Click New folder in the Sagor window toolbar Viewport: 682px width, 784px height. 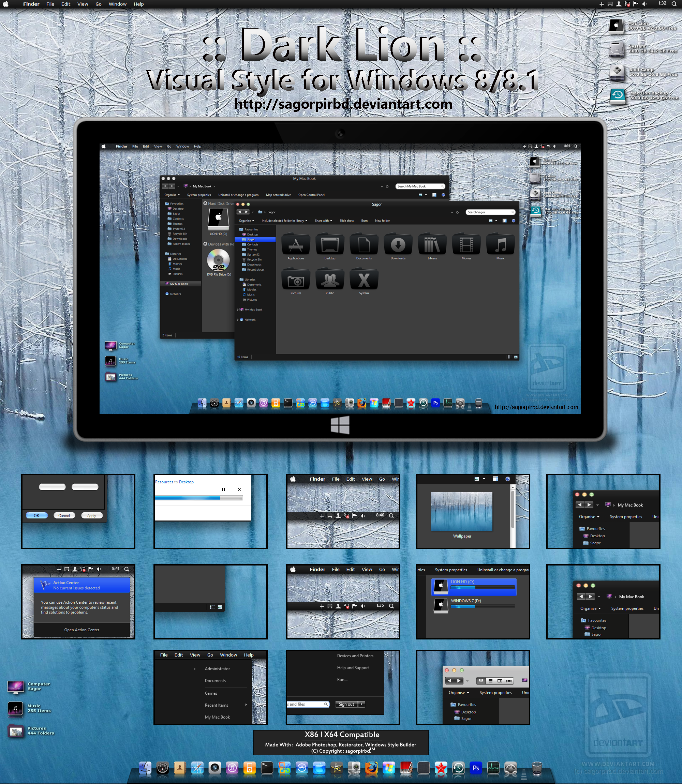pyautogui.click(x=382, y=221)
